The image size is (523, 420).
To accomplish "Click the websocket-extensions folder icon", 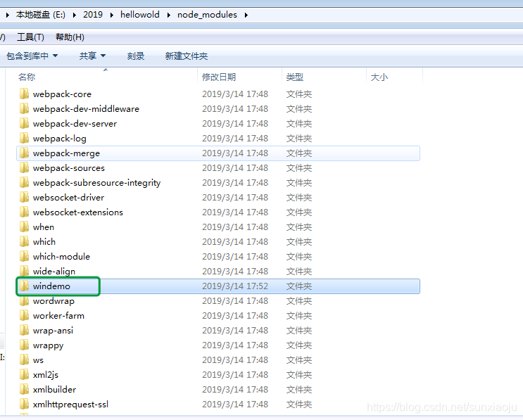I will [24, 212].
